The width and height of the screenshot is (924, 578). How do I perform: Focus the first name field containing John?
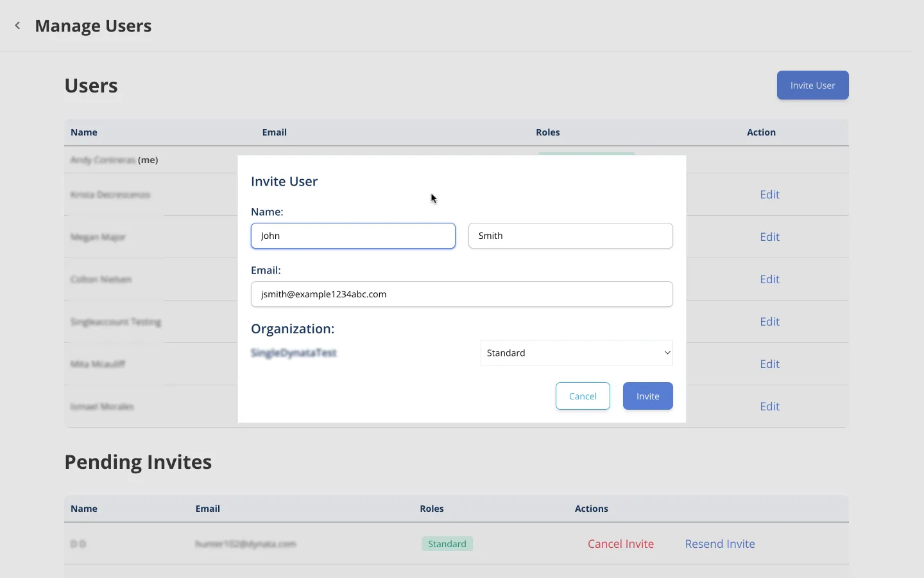[x=353, y=236]
